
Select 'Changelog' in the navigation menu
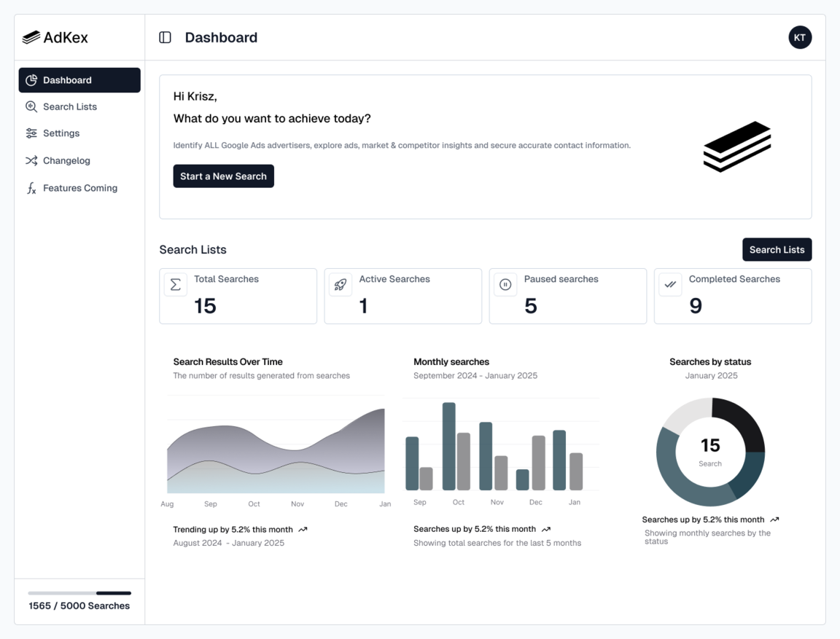coord(66,160)
